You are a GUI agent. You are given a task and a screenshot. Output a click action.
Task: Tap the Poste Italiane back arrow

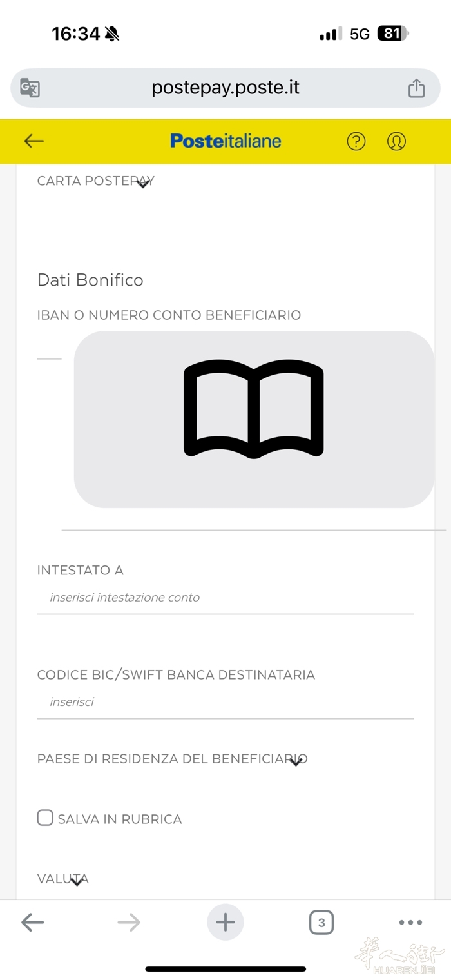click(x=34, y=141)
